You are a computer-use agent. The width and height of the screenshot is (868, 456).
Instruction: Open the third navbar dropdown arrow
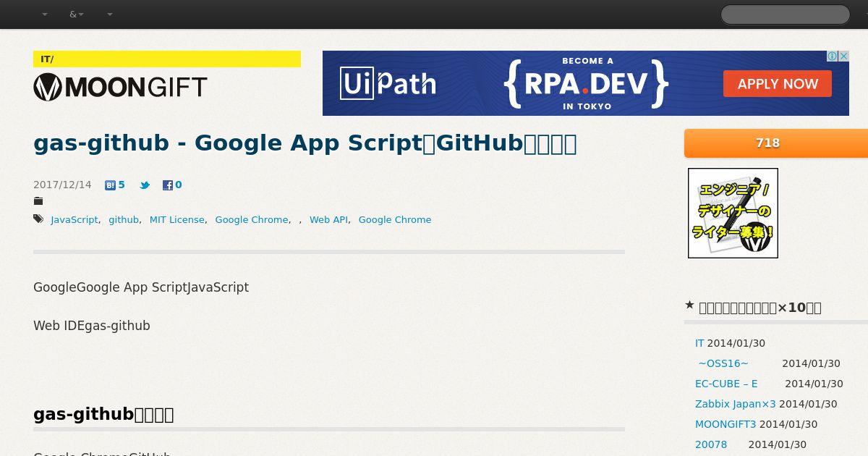pos(110,14)
